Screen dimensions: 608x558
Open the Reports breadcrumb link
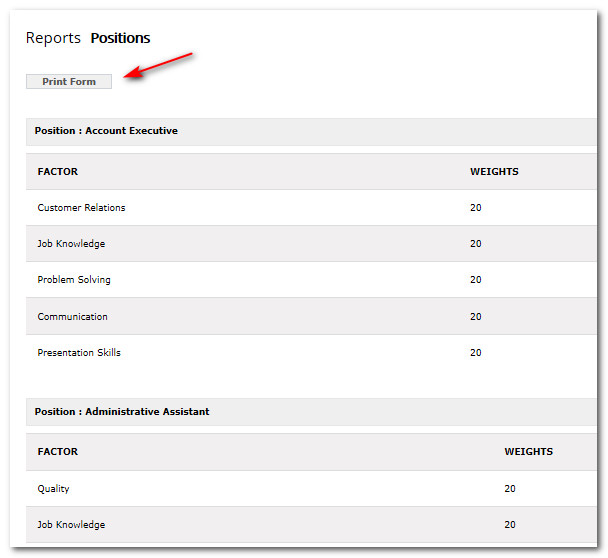53,38
